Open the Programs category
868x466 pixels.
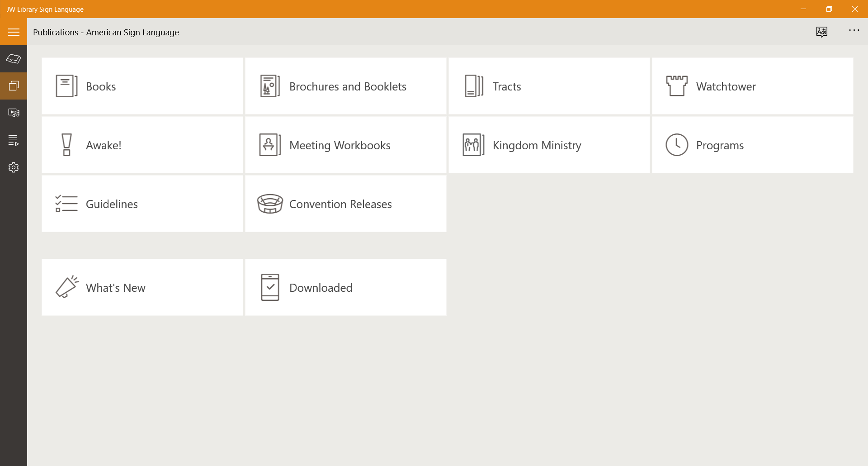[x=753, y=145]
